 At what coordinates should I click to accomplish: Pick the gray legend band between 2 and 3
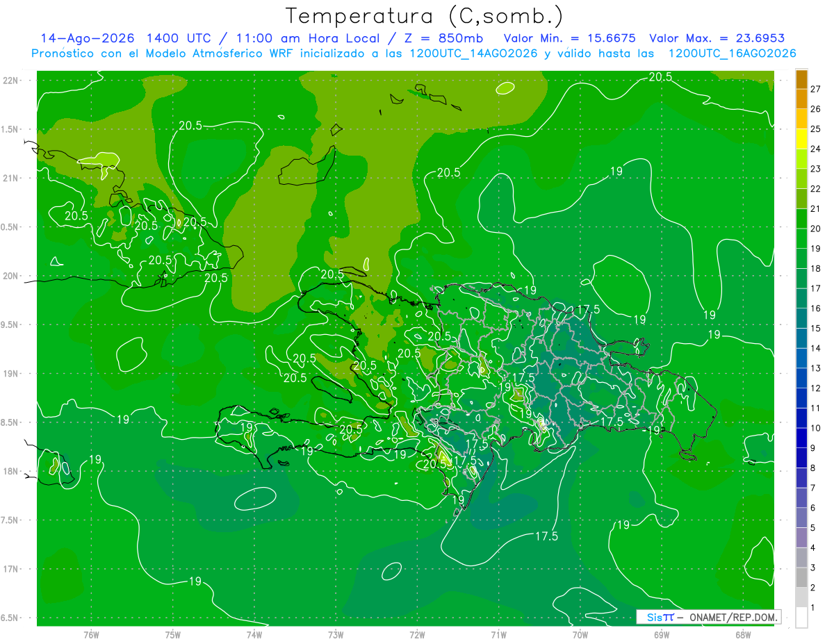click(801, 577)
